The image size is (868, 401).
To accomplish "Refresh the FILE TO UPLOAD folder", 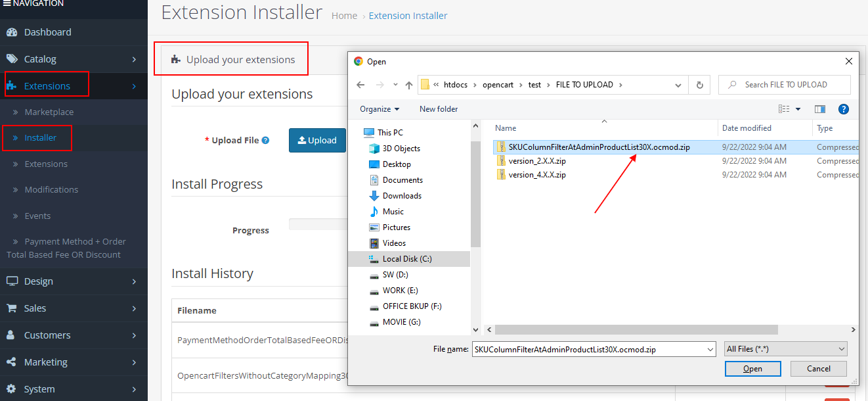I will (699, 84).
